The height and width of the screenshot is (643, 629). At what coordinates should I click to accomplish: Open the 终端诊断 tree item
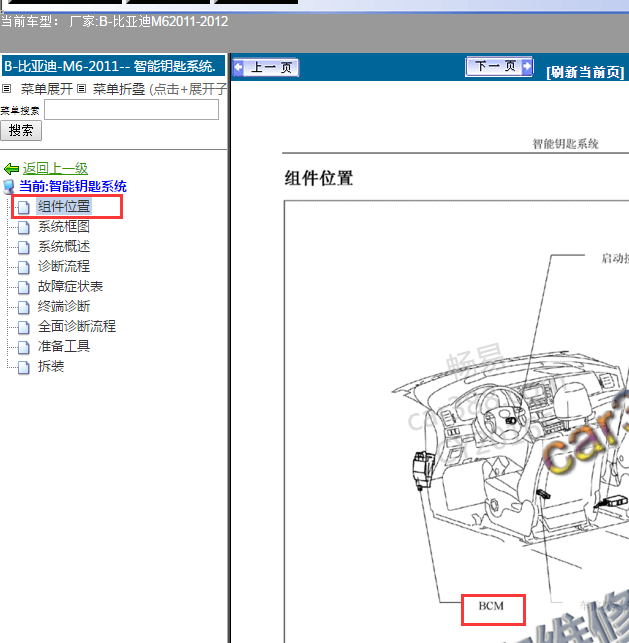64,306
